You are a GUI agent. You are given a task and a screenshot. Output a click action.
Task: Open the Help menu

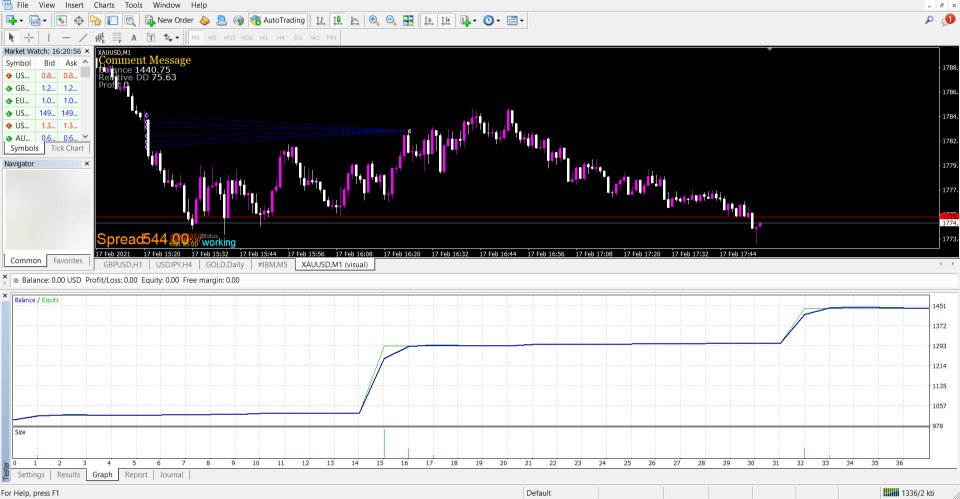click(x=199, y=5)
